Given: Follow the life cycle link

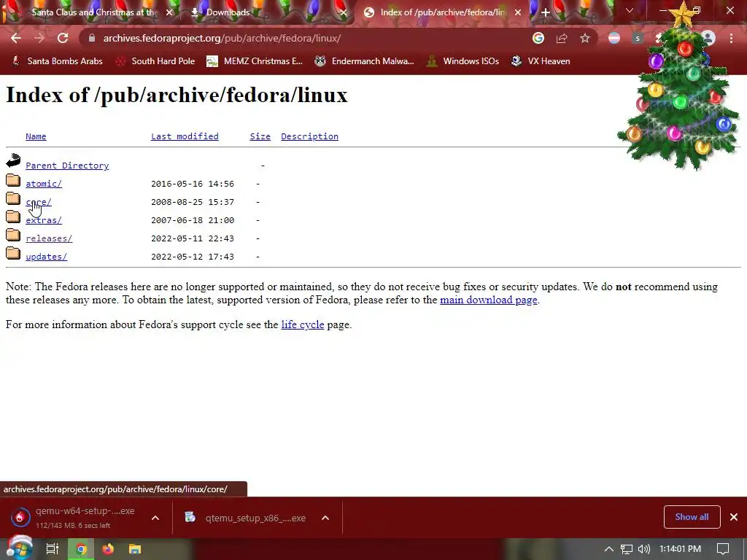Looking at the screenshot, I should click(303, 324).
